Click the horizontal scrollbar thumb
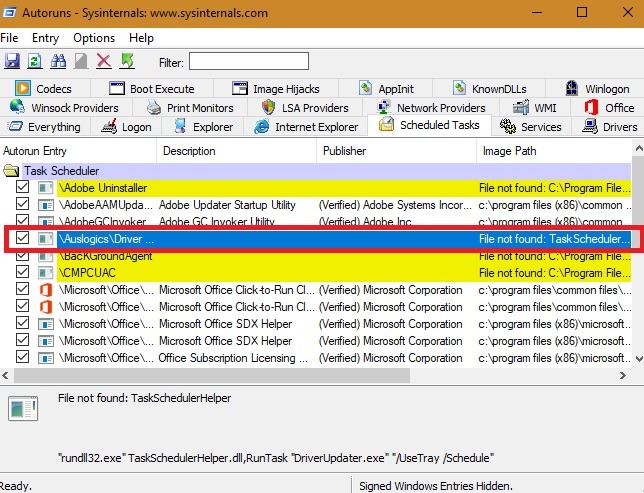 [212, 375]
